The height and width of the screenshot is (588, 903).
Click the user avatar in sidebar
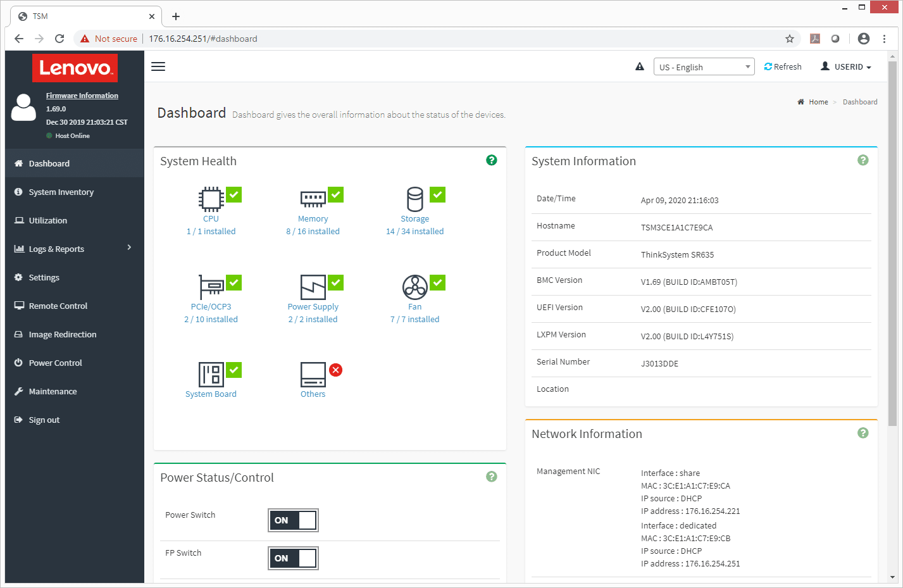click(x=24, y=107)
